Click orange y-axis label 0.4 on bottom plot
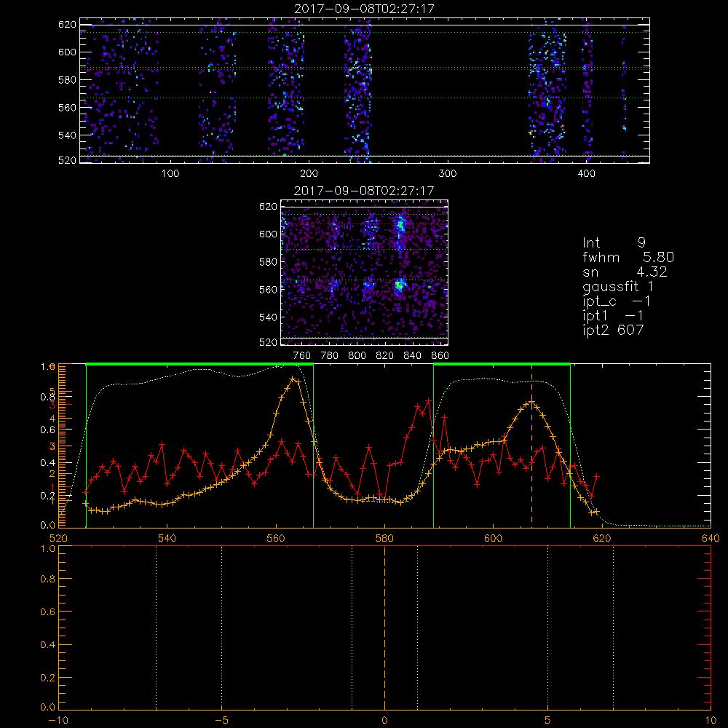Screen dimensions: 728x728 (x=50, y=644)
